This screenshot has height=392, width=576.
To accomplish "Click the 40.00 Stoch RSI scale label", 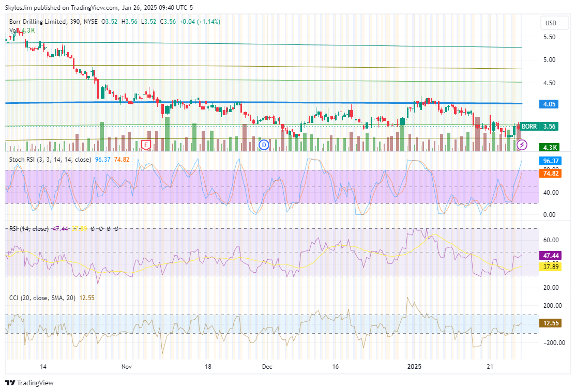I will 551,192.
